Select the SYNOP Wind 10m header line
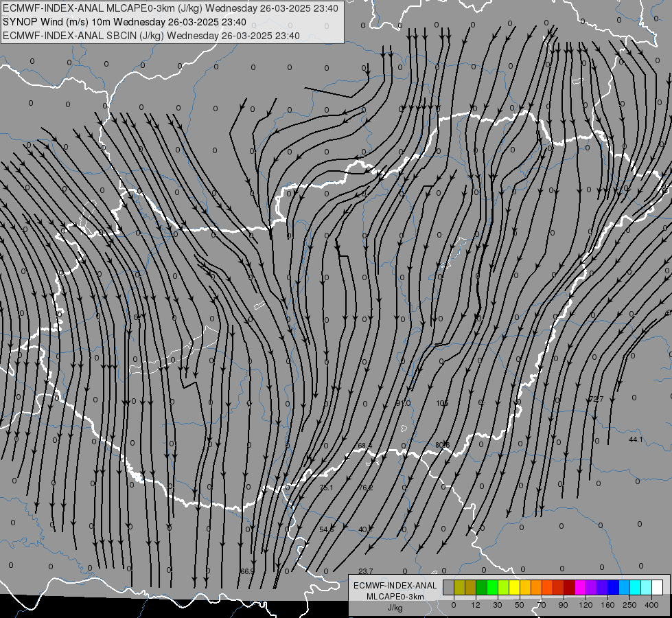 pos(124,22)
